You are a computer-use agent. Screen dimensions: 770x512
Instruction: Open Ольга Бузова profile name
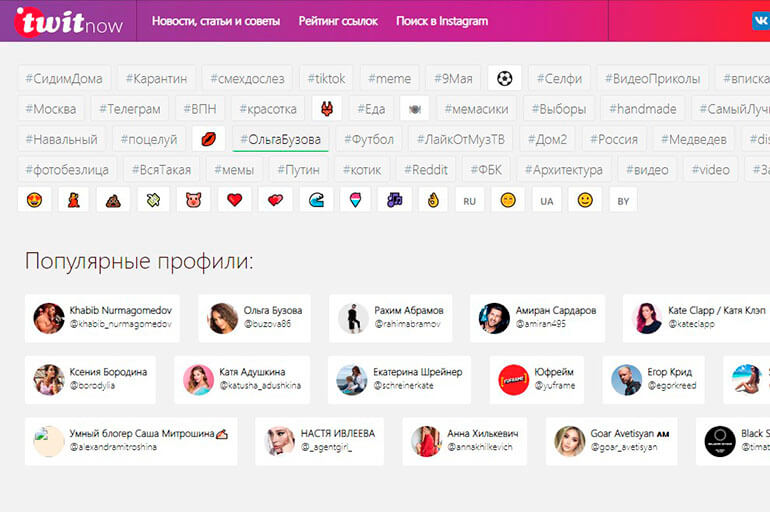273,310
